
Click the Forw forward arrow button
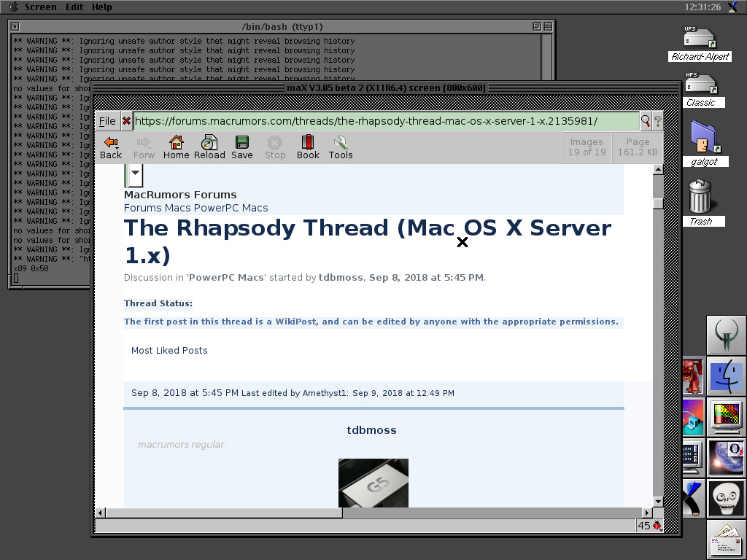(x=144, y=147)
